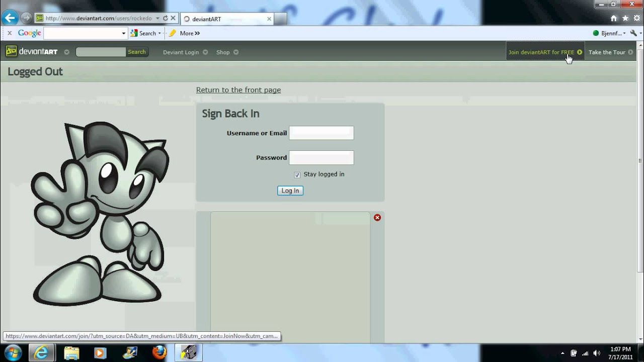
Task: Click Return to the front page link
Action: [238, 90]
